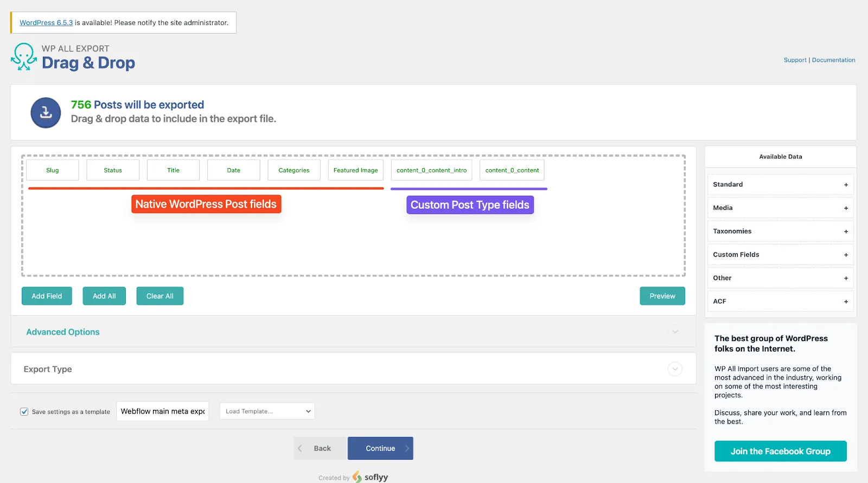Select the Categories export field
This screenshot has width=868, height=483.
[294, 170]
